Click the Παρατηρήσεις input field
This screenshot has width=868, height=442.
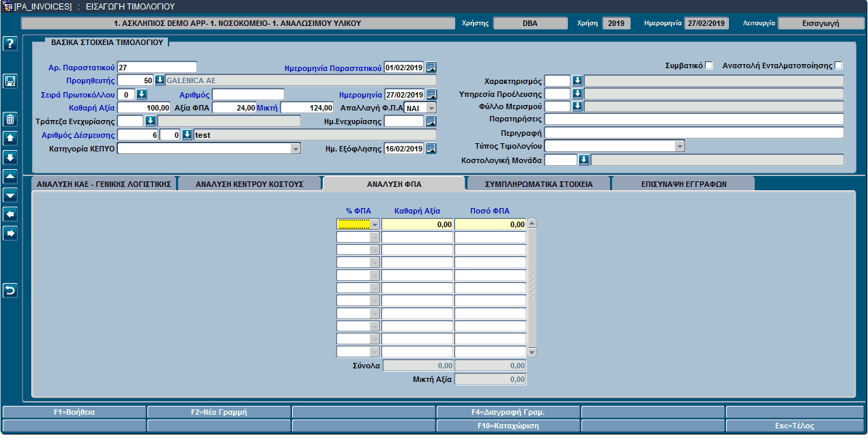(x=694, y=119)
